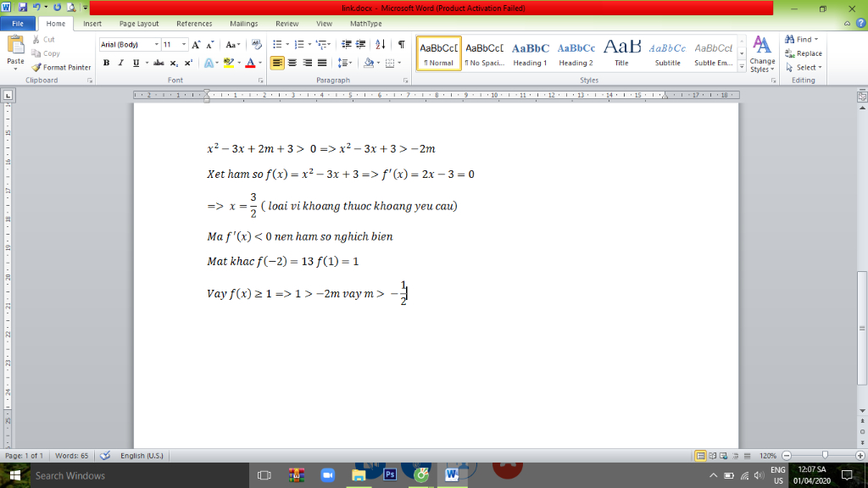The width and height of the screenshot is (868, 488).
Task: Click the Multilevel List icon
Action: point(320,44)
